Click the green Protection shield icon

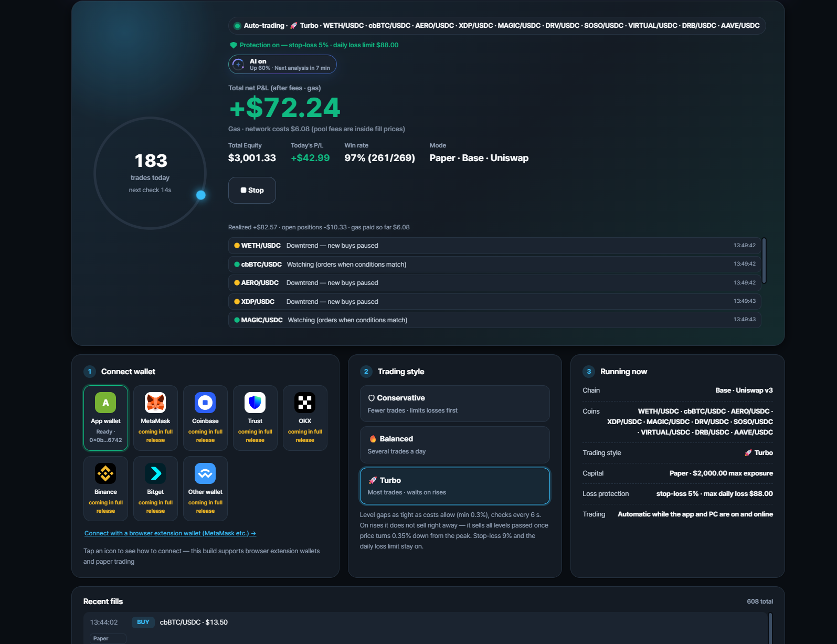[234, 45]
